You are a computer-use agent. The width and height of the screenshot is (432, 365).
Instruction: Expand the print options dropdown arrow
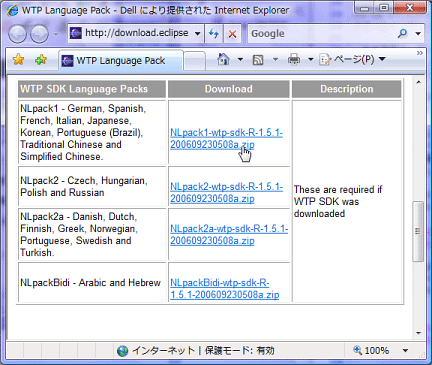[311, 60]
